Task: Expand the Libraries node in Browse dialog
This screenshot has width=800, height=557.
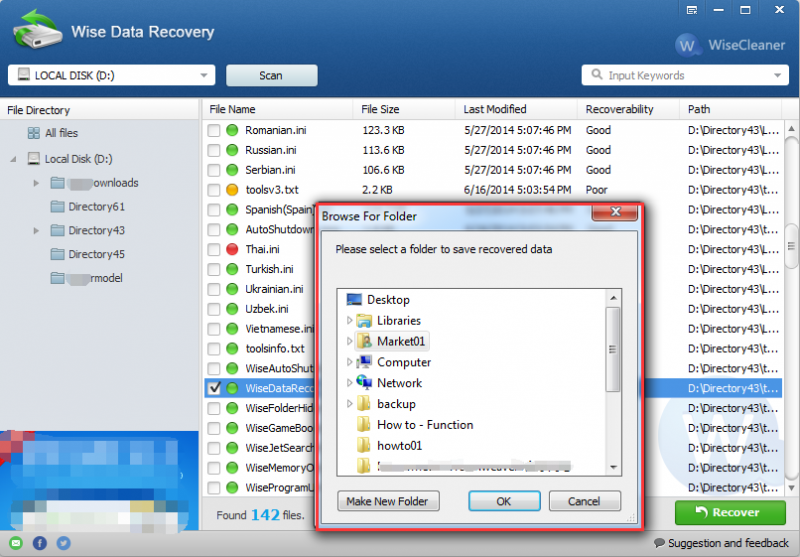Action: pos(349,320)
